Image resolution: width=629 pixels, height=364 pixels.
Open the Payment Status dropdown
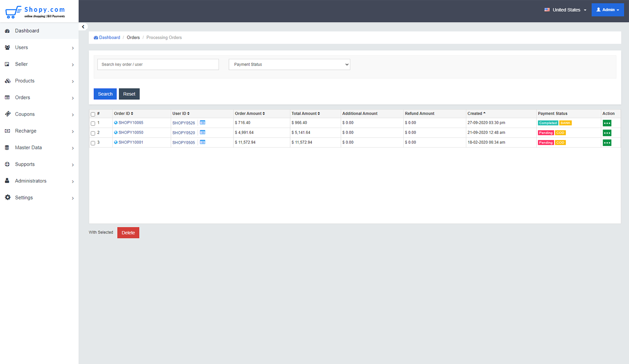289,64
